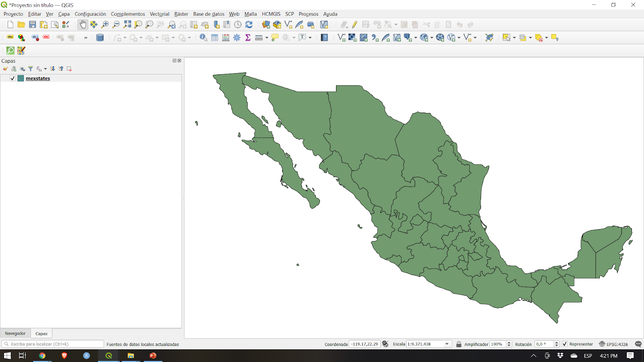Open the Vectorial menu
This screenshot has width=644, height=362.
click(x=159, y=14)
